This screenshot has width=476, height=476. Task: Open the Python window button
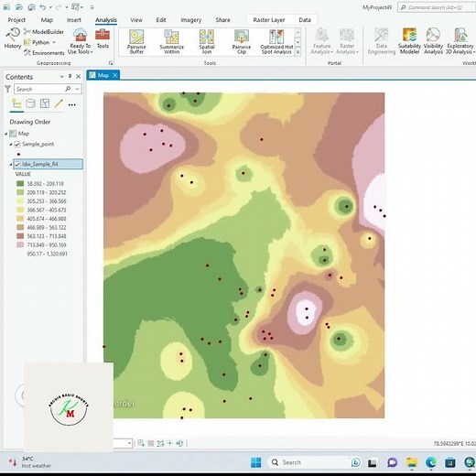point(37,42)
